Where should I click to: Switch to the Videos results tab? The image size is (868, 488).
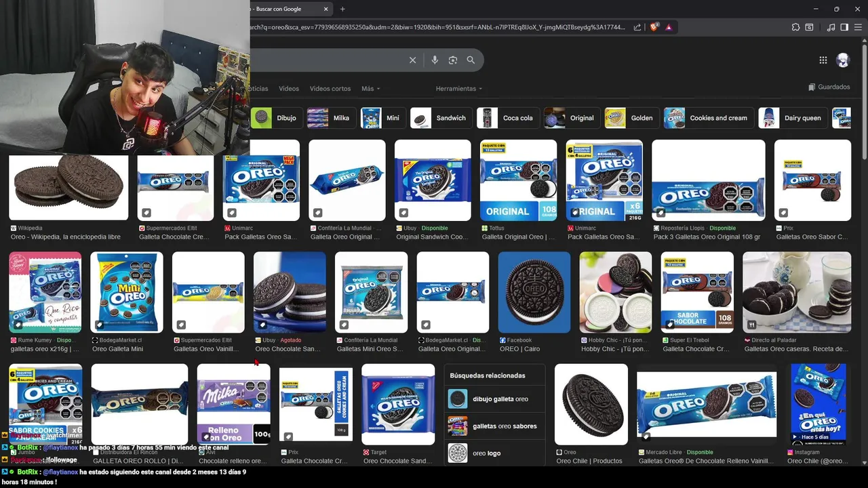(288, 89)
